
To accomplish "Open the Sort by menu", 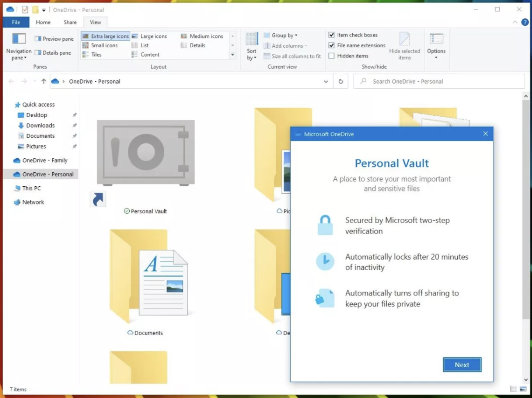I will pyautogui.click(x=252, y=46).
